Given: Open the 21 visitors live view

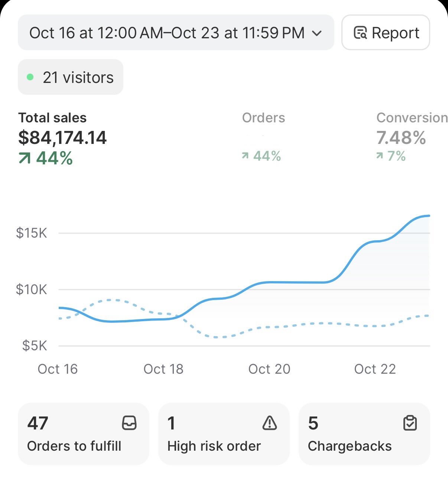Looking at the screenshot, I should pos(71,77).
